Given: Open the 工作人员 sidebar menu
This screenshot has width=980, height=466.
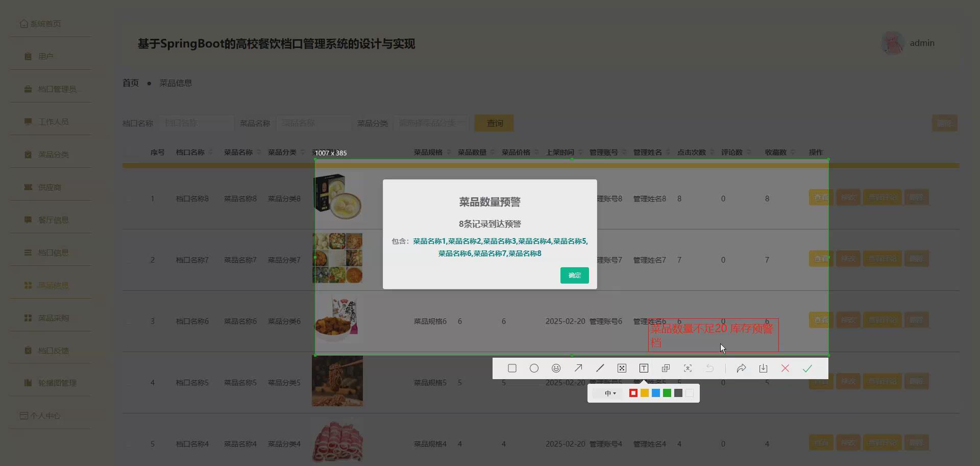Looking at the screenshot, I should tap(51, 122).
